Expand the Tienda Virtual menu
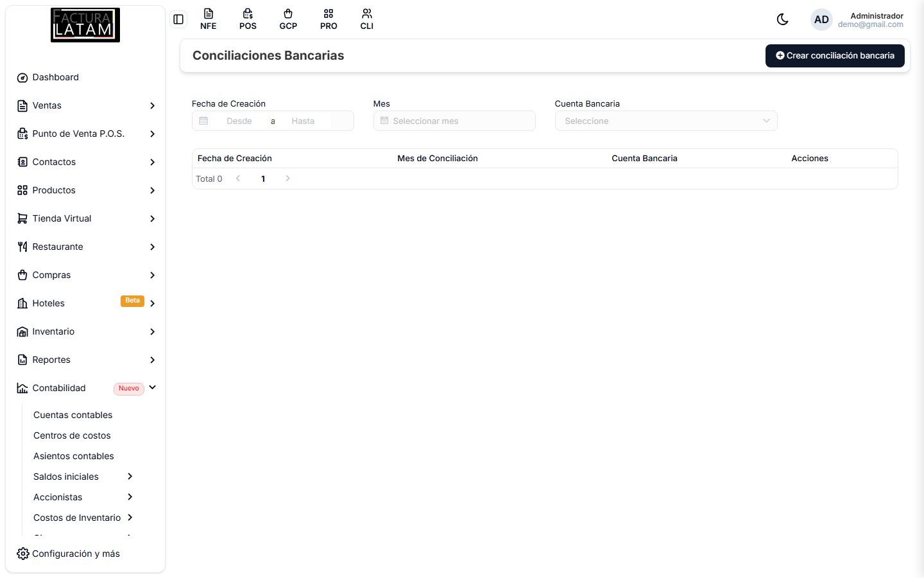This screenshot has height=578, width=924. 85,218
